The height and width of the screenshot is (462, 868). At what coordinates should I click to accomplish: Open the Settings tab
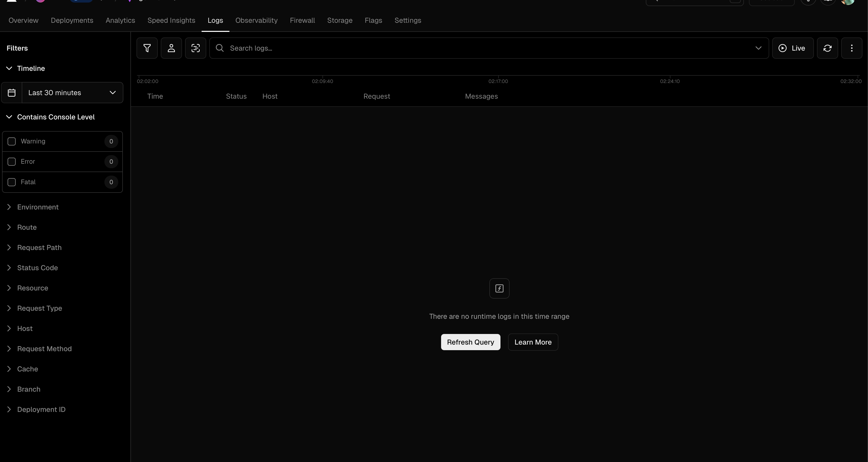point(408,20)
